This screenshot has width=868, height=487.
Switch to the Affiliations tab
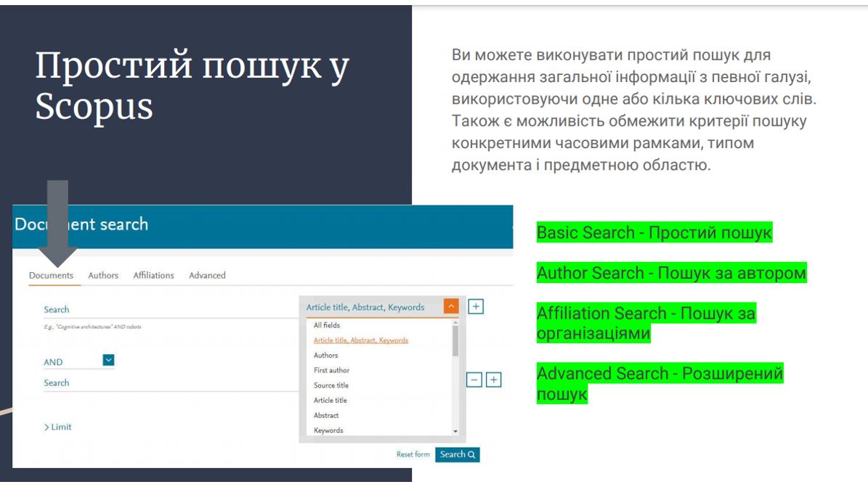(x=153, y=275)
